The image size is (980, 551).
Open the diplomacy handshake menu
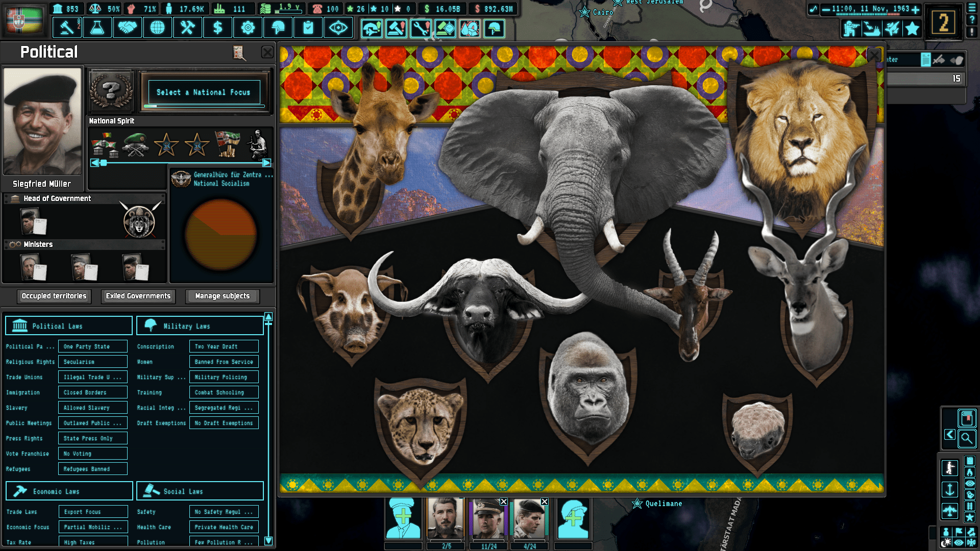point(127,28)
